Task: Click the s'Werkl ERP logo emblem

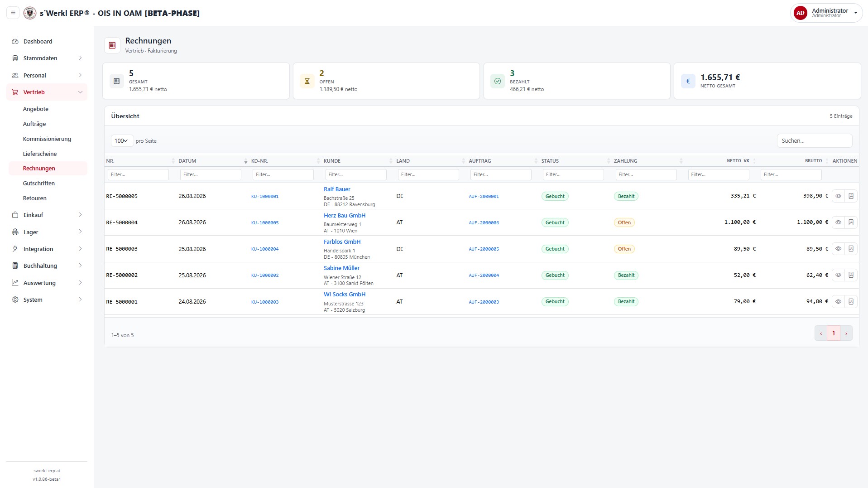Action: coord(30,13)
